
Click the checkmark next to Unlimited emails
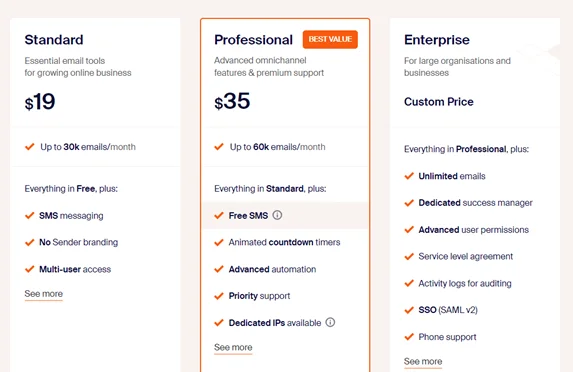(409, 176)
